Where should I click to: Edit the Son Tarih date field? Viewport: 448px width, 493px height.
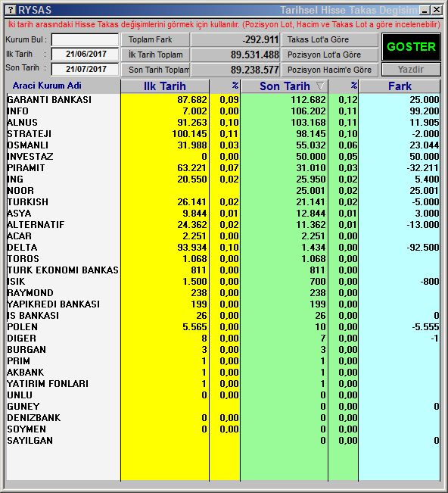tap(86, 69)
